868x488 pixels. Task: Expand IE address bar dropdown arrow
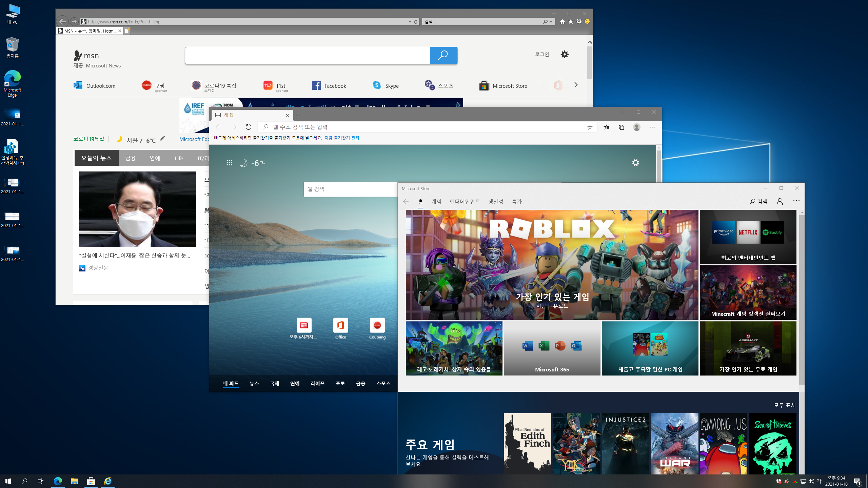click(x=410, y=22)
